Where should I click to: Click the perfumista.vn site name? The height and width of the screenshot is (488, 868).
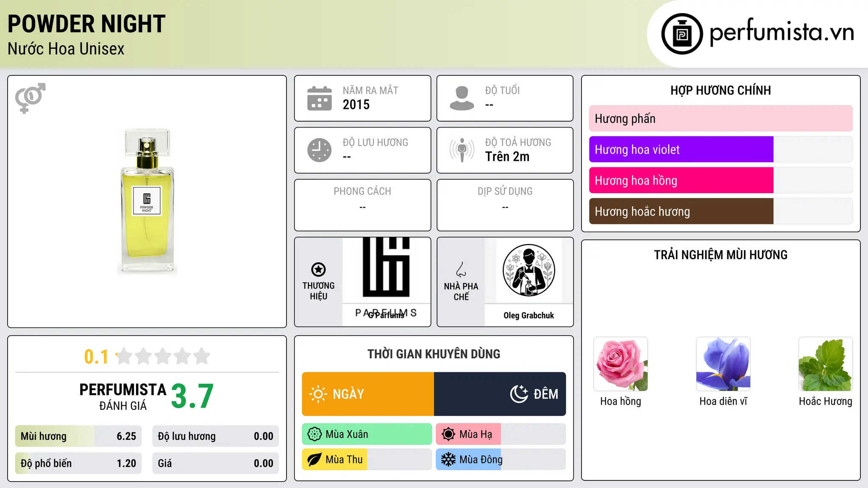[x=782, y=33]
